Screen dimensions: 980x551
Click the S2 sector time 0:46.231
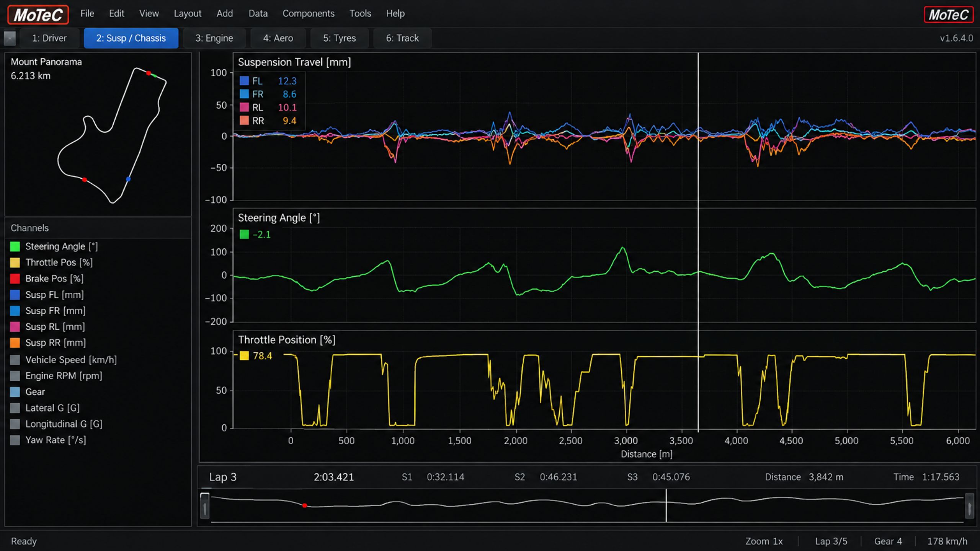tap(558, 477)
